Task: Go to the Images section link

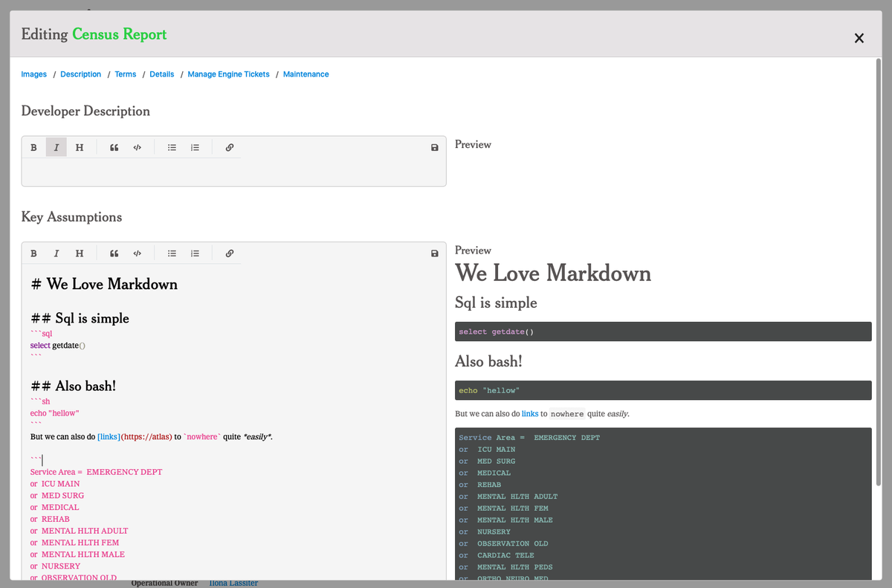Action: click(34, 74)
